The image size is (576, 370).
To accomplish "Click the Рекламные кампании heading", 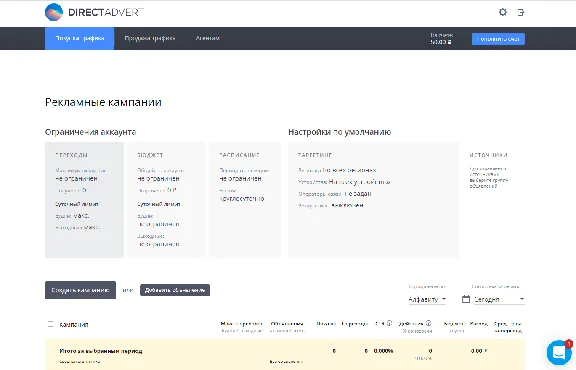I will [x=103, y=102].
